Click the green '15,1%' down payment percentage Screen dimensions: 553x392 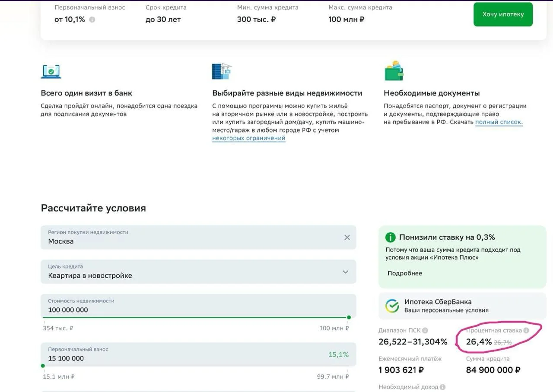339,354
